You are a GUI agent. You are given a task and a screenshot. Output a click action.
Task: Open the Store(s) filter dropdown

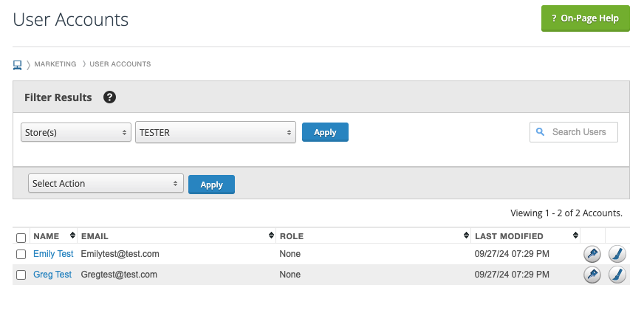[x=75, y=132]
